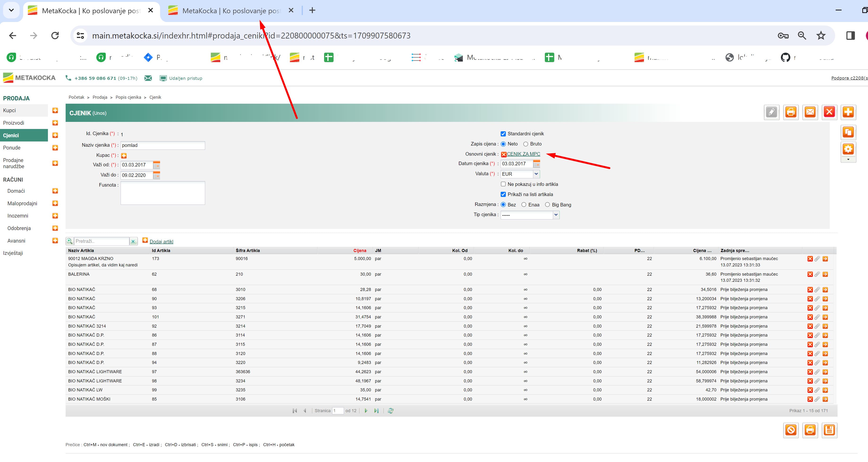The width and height of the screenshot is (868, 462).
Task: Enable Ne pokazuj u info artikla
Action: pyautogui.click(x=503, y=184)
